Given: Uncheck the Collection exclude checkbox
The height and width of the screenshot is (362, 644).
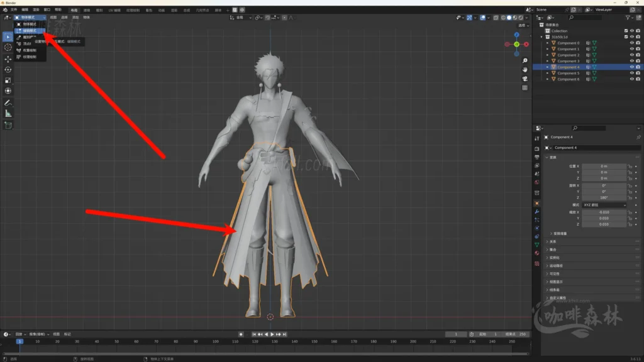Looking at the screenshot, I should [626, 31].
